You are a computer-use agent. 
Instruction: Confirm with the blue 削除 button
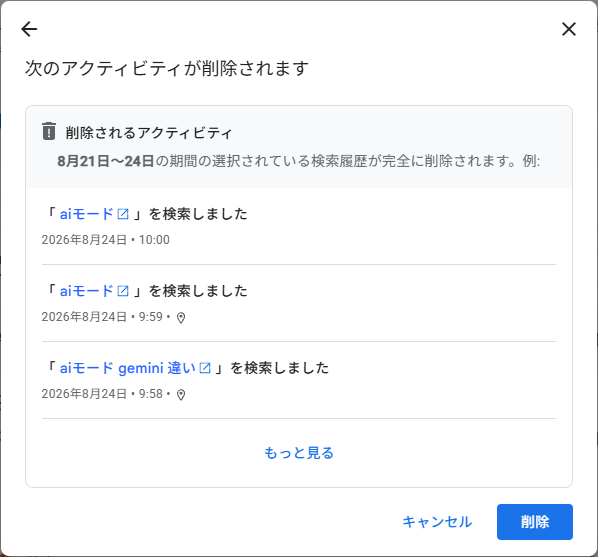[535, 522]
